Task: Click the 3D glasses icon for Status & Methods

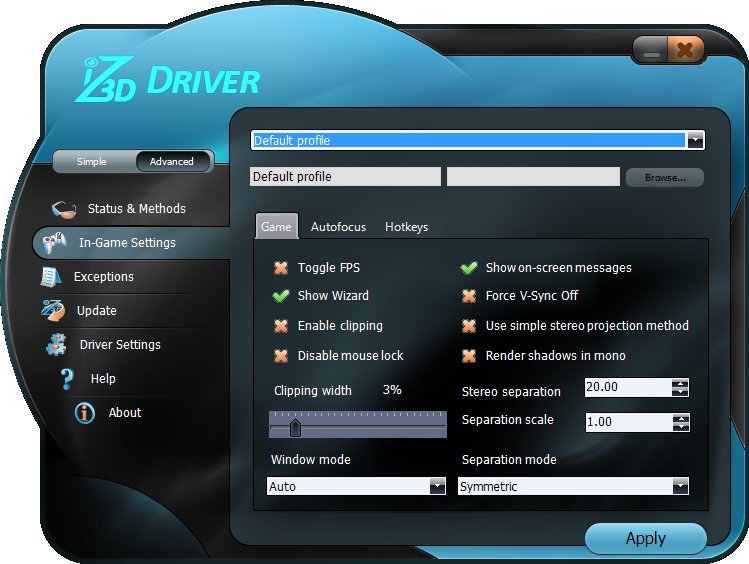Action: click(64, 209)
